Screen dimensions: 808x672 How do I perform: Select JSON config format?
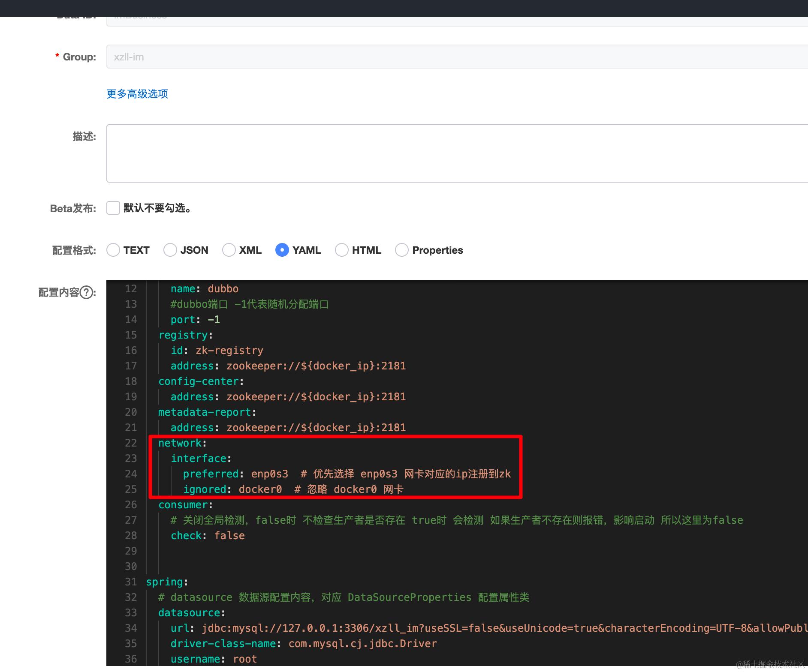tap(170, 250)
